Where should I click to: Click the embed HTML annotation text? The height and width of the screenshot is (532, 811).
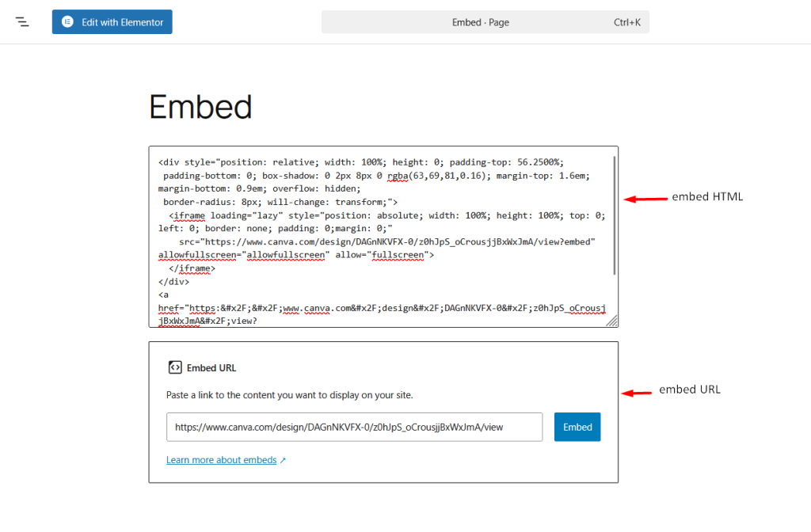tap(708, 196)
